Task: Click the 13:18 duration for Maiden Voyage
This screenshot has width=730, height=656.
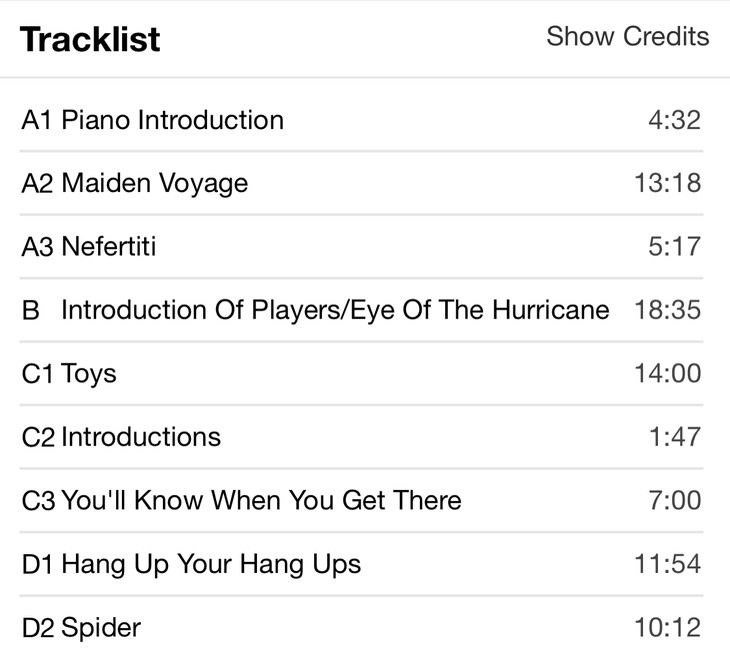Action: coord(667,184)
